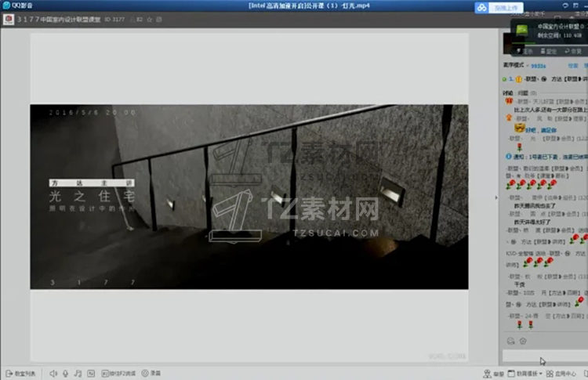Favorite the channel with the star icon

coord(149,20)
